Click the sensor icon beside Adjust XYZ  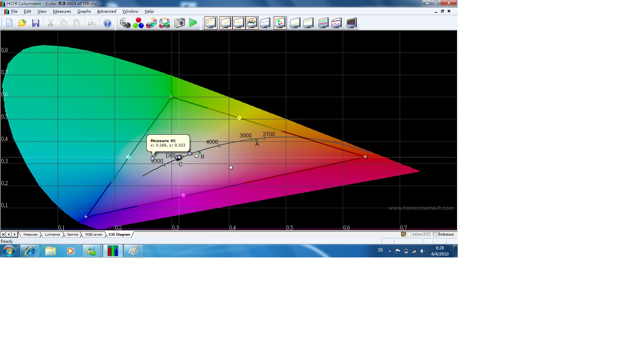(x=403, y=234)
